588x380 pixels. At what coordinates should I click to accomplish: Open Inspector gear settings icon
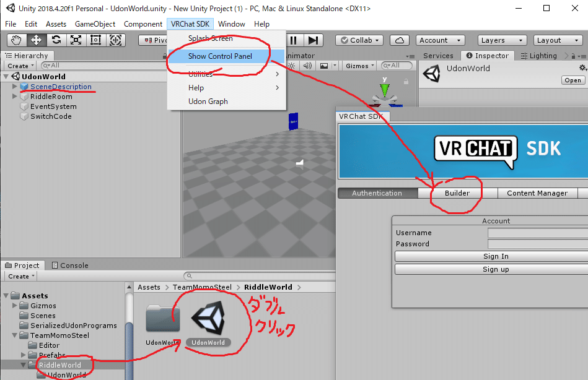click(x=582, y=68)
